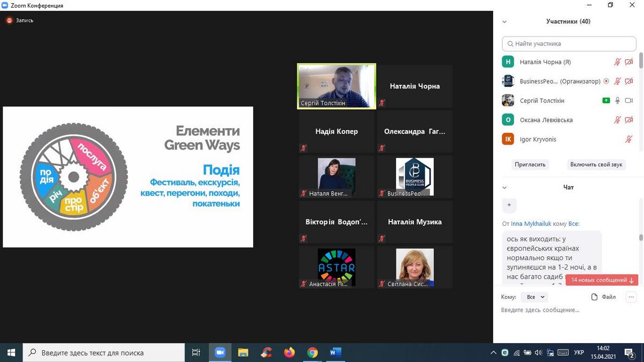Toggle Наталія Чорна's disabled camera icon
This screenshot has width=644, height=362.
point(629,62)
